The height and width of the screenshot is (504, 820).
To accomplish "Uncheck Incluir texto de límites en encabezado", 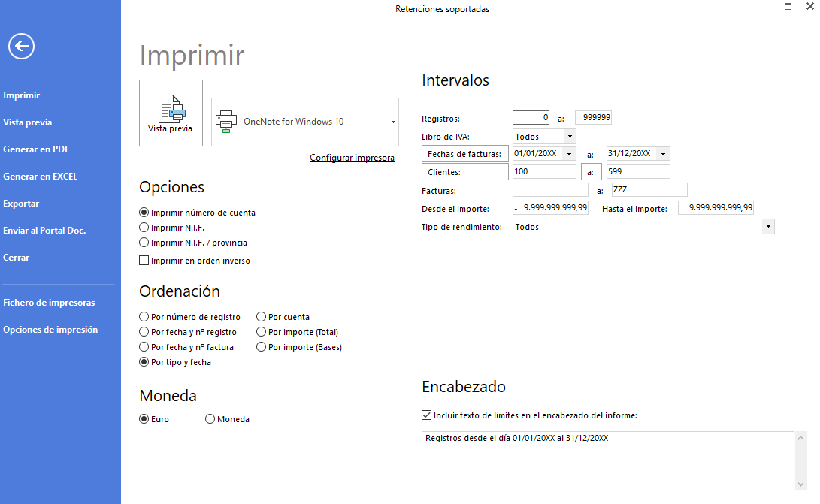I will 426,415.
